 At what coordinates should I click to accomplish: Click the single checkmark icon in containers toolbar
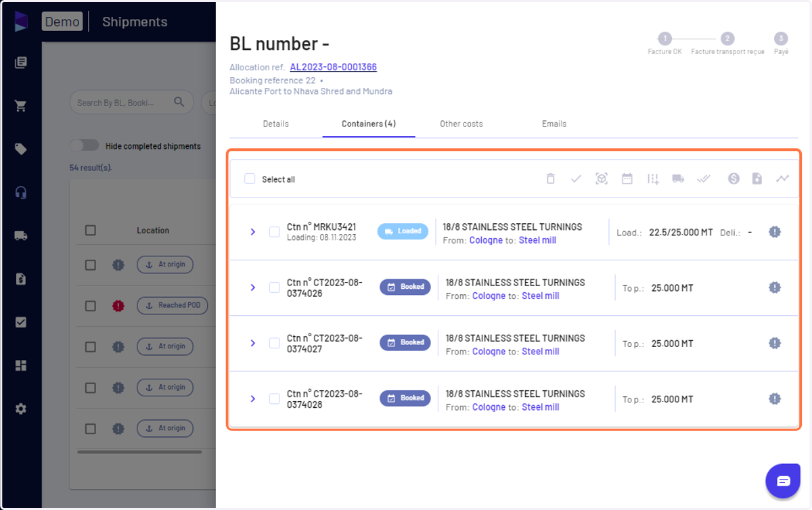tap(576, 179)
